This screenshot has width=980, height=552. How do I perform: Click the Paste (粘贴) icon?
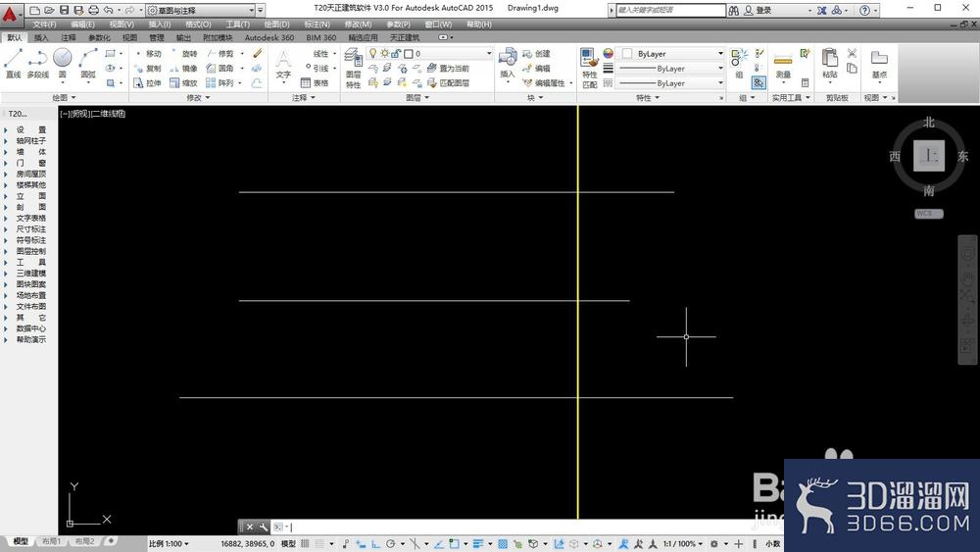coord(829,63)
